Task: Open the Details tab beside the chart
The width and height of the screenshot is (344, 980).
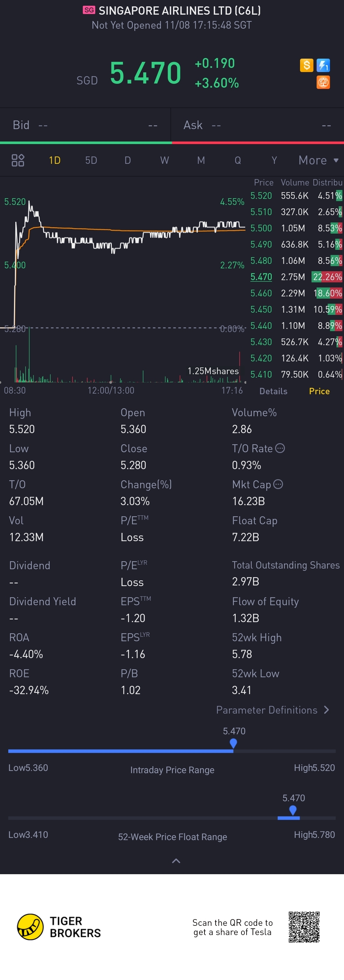Action: 273,391
